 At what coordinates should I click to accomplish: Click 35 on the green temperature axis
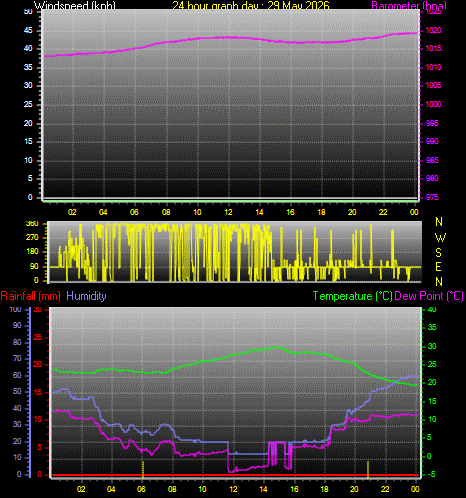432,327
